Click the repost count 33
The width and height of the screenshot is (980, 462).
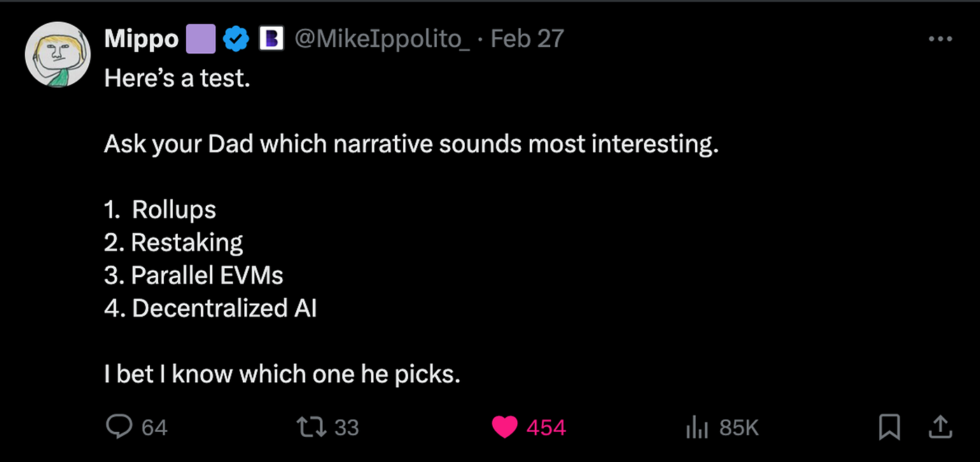click(346, 427)
